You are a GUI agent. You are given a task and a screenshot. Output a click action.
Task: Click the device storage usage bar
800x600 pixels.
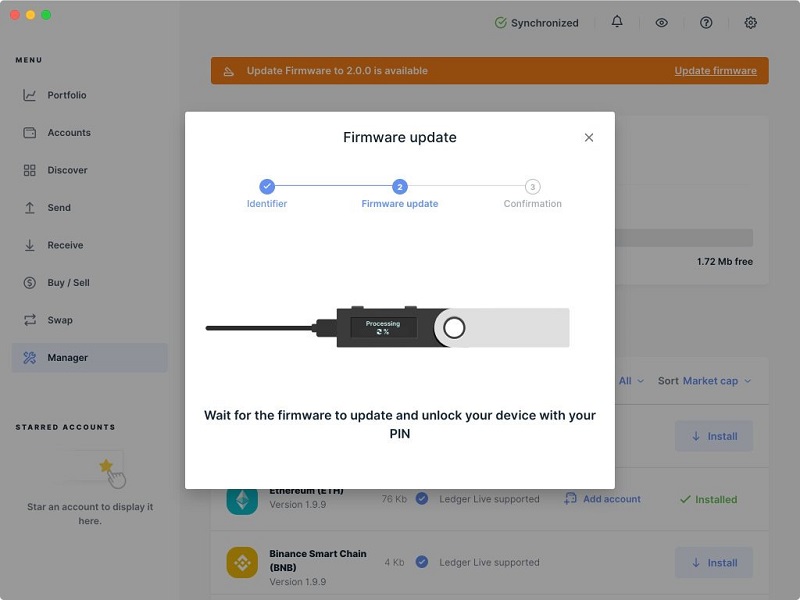click(x=684, y=238)
